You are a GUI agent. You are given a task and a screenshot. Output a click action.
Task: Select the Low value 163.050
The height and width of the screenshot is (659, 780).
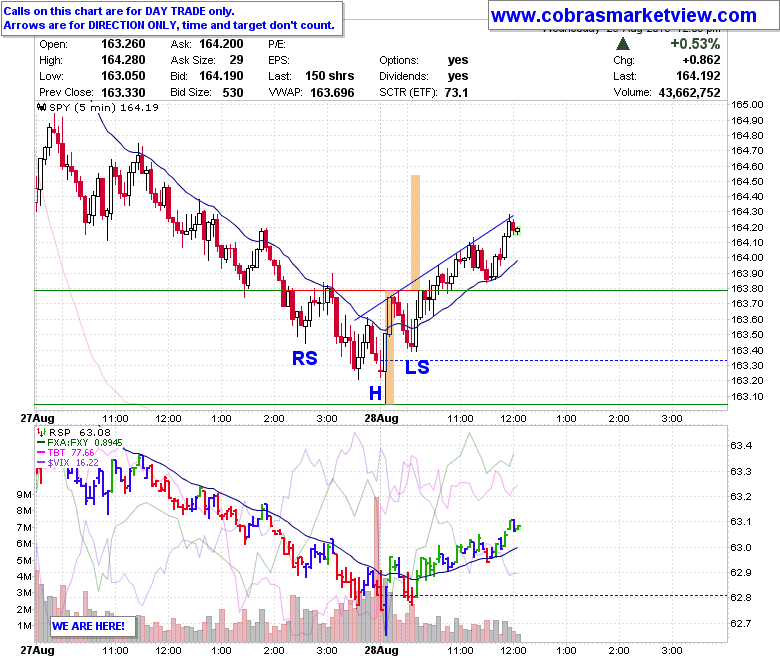123,76
